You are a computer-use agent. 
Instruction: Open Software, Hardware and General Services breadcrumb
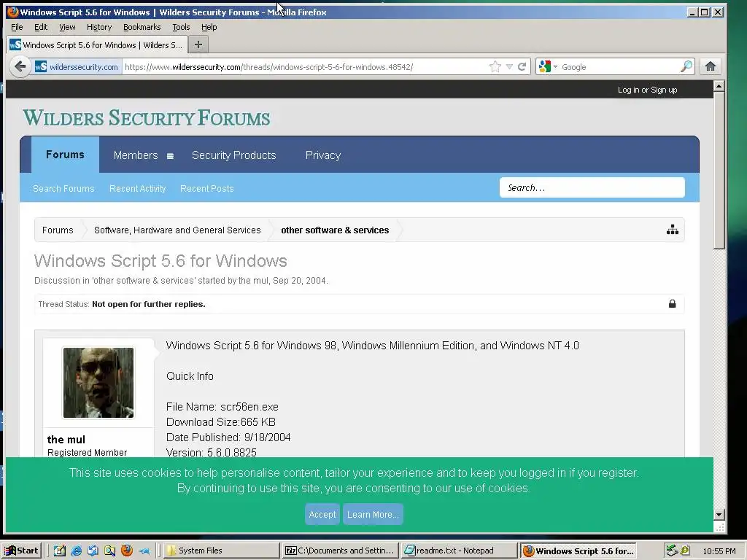click(x=177, y=230)
